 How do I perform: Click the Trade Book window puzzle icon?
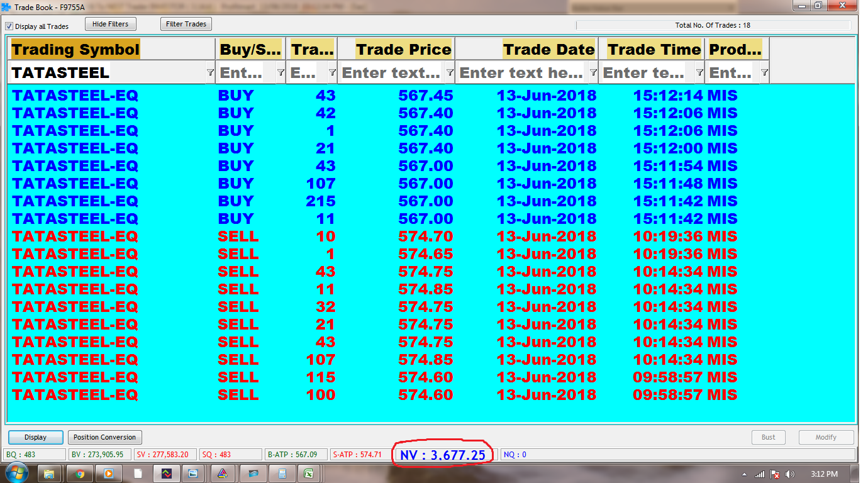[x=6, y=7]
